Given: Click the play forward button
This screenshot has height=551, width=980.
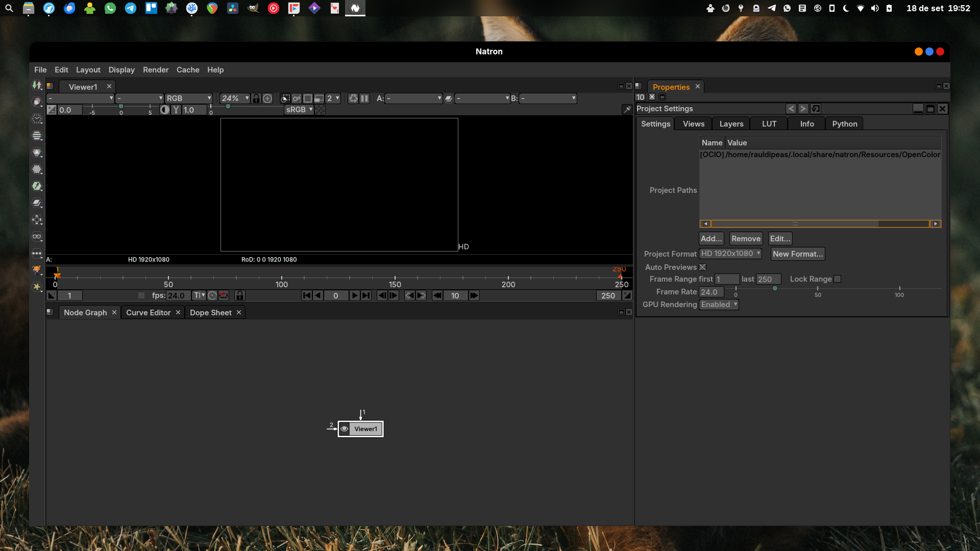Looking at the screenshot, I should [355, 295].
